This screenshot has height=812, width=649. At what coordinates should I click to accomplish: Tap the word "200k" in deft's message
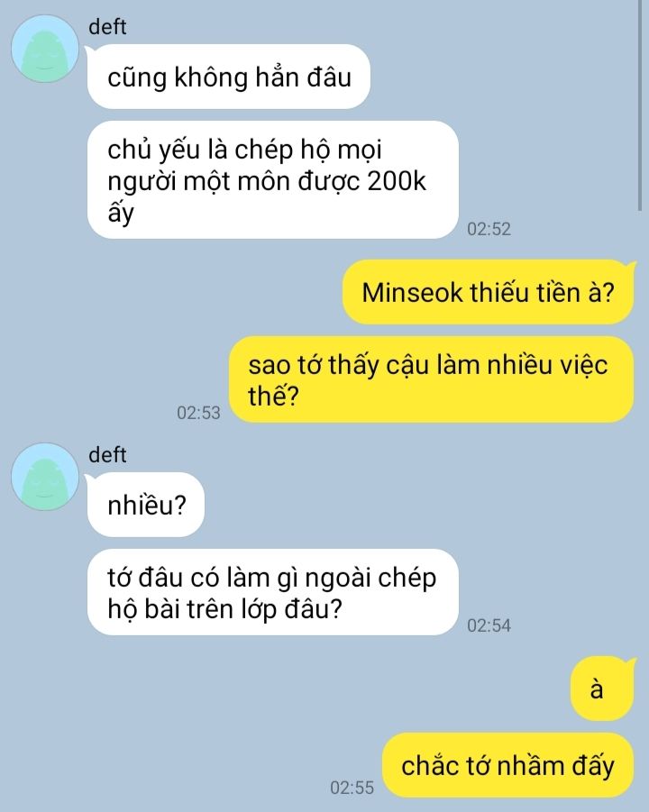397,181
